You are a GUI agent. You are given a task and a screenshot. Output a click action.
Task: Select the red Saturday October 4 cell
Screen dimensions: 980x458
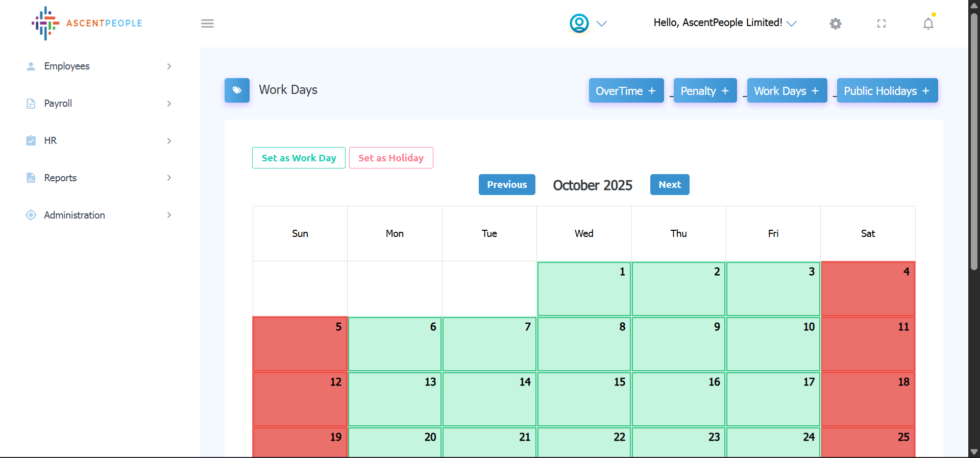click(x=868, y=289)
